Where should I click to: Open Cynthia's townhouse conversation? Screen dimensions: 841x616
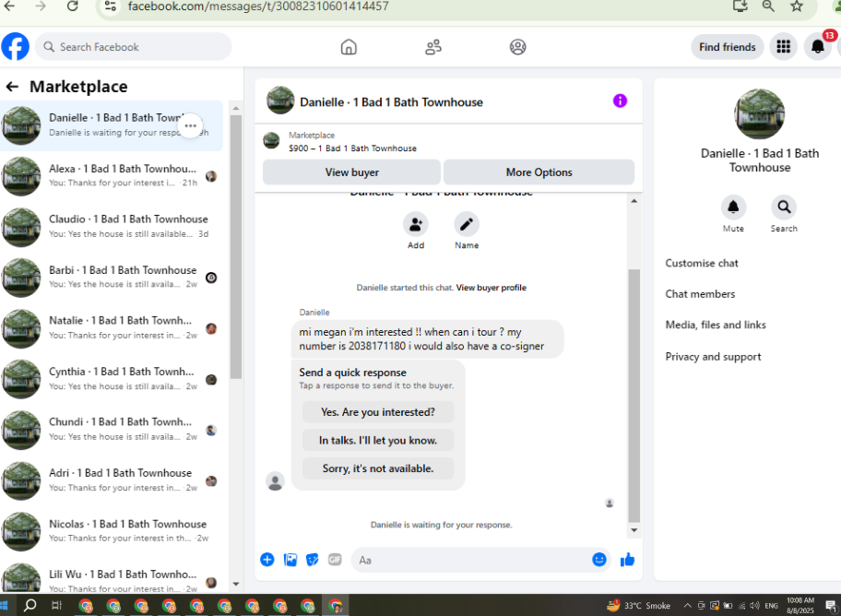coord(112,379)
